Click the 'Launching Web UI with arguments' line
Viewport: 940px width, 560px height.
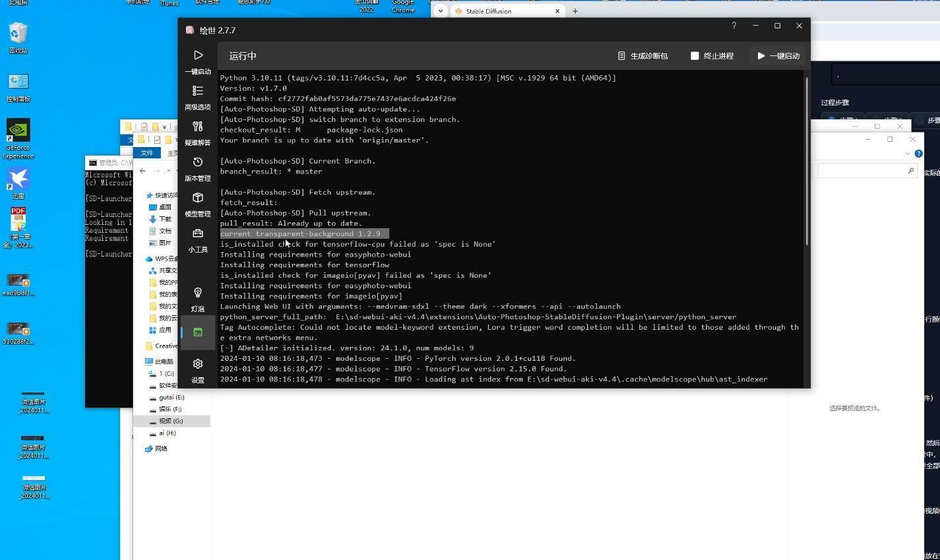(420, 307)
